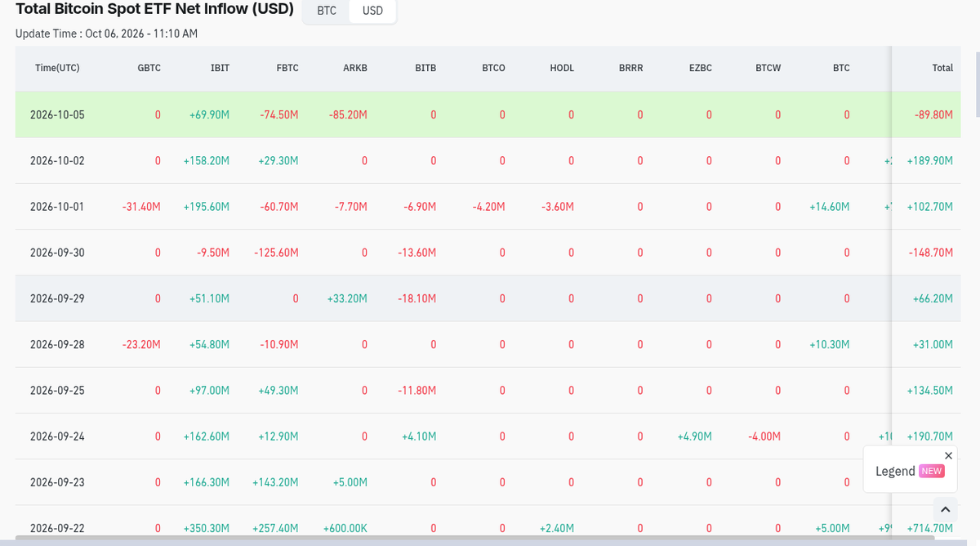Viewport: 980px width, 546px height.
Task: Click the +2.40M HODL value
Action: (557, 528)
